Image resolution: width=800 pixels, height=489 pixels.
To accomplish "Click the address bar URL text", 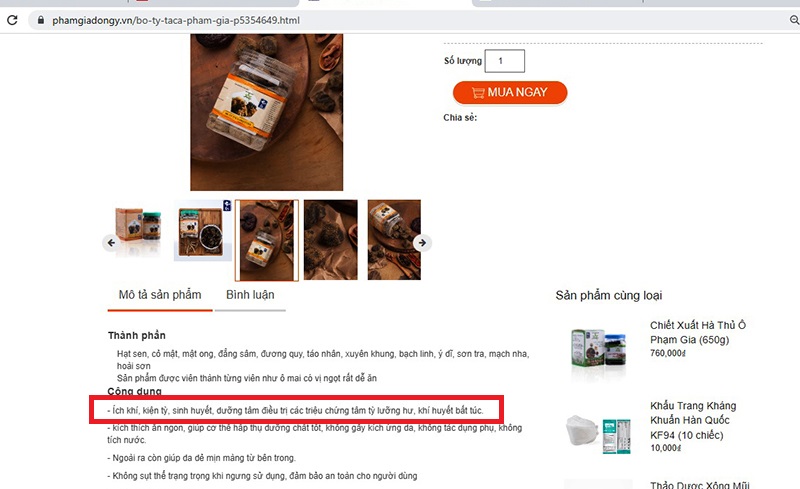I will 176,20.
